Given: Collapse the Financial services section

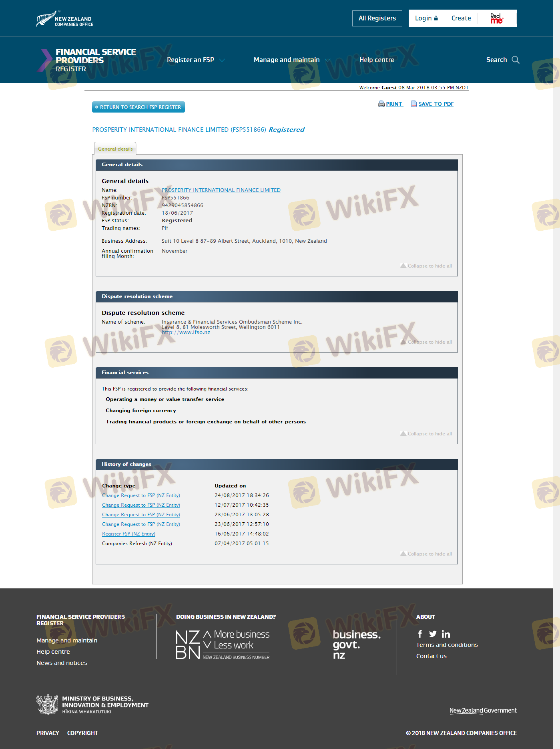Looking at the screenshot, I should pos(426,434).
